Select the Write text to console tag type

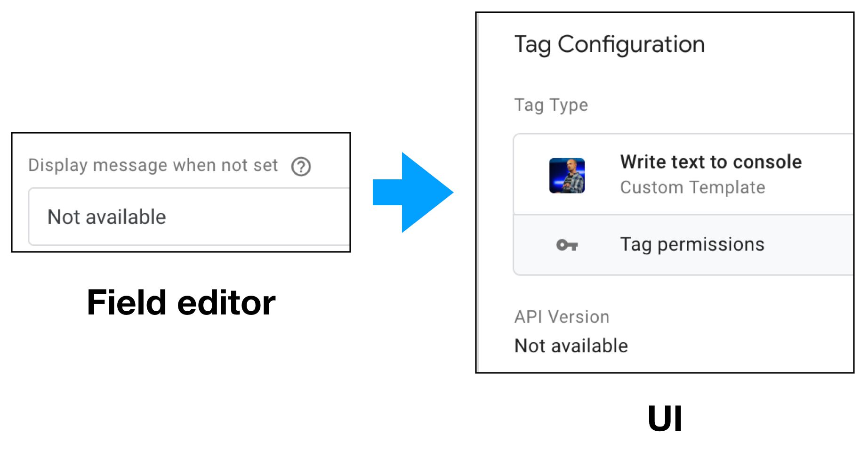click(x=683, y=175)
